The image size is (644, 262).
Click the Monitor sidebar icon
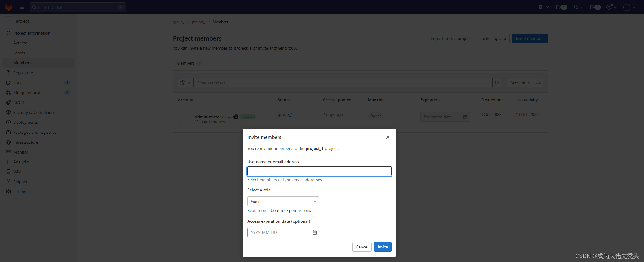pos(8,152)
